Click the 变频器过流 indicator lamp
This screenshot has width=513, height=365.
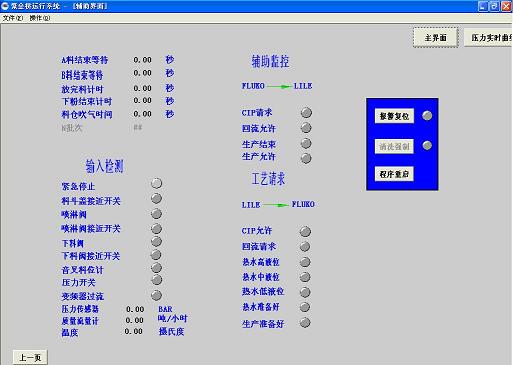pos(156,295)
